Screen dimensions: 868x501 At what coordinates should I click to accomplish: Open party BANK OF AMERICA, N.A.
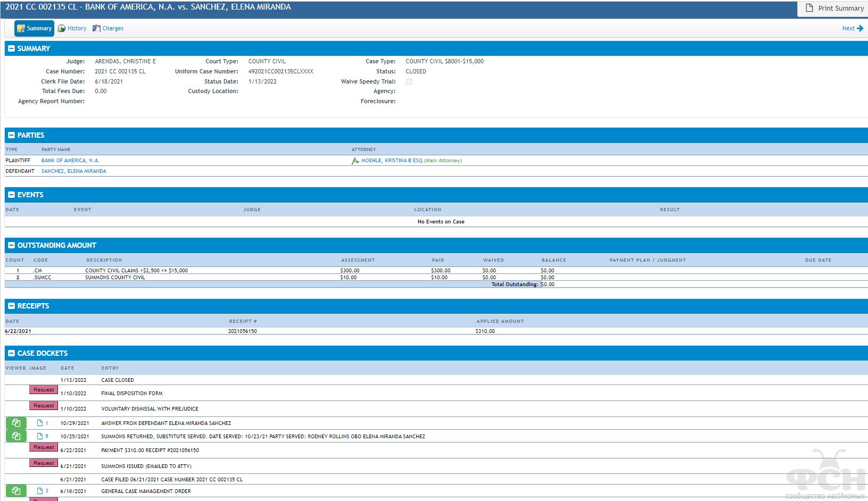[70, 160]
